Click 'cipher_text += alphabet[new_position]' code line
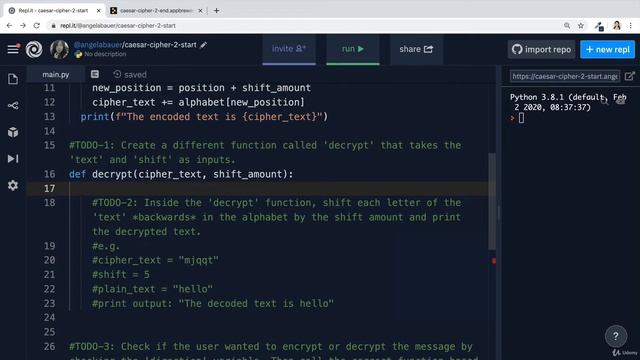Viewport: 640px width, 360px height. (198, 102)
